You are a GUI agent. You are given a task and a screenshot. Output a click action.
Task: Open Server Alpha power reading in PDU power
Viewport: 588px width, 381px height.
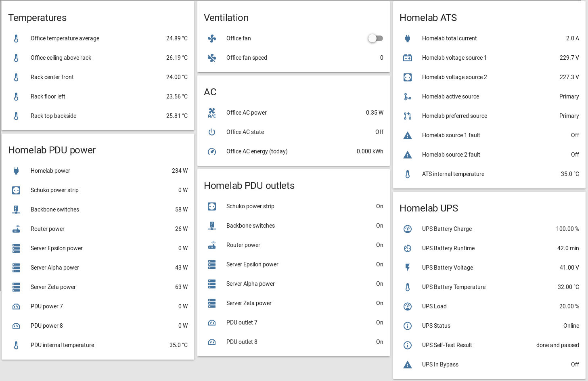pos(55,268)
